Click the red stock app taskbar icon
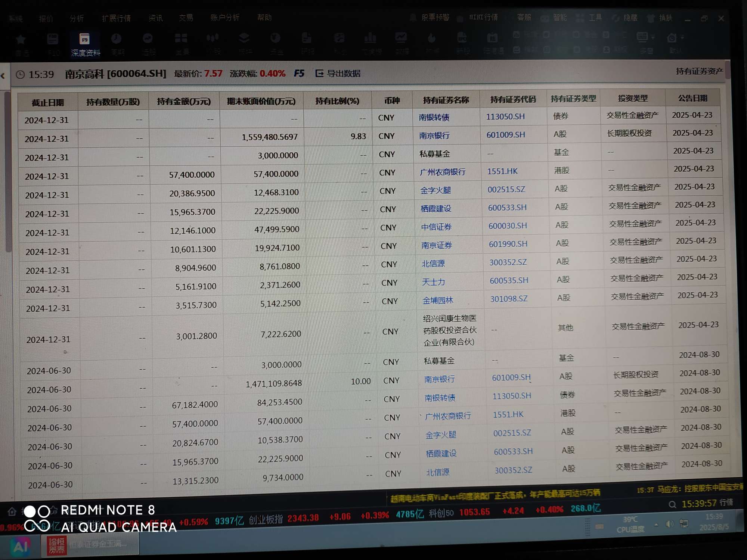This screenshot has height=560, width=747. click(x=57, y=545)
